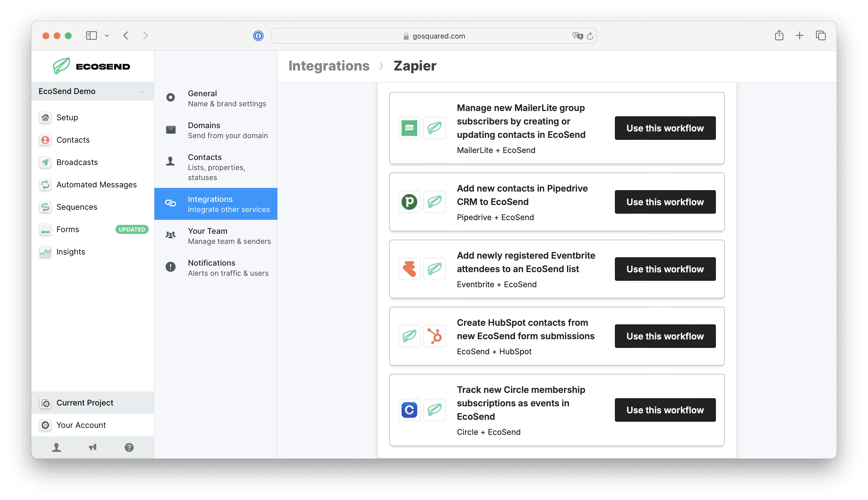Go forward in Safari history
868x500 pixels.
(146, 35)
